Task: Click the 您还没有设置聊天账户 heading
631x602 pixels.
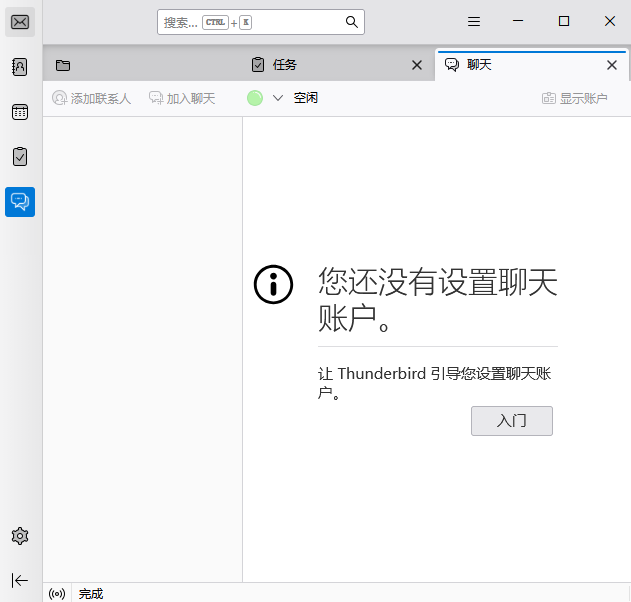Action: pyautogui.click(x=437, y=299)
